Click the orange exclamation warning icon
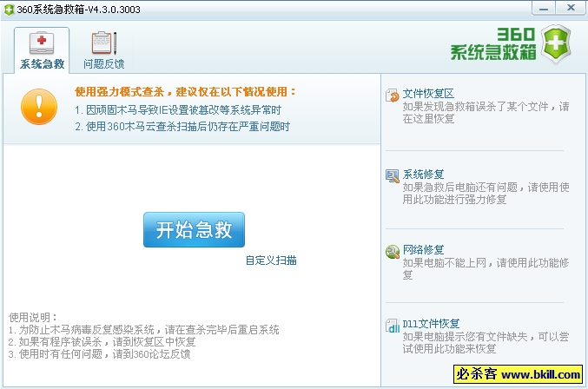The height and width of the screenshot is (389, 588). click(x=39, y=107)
